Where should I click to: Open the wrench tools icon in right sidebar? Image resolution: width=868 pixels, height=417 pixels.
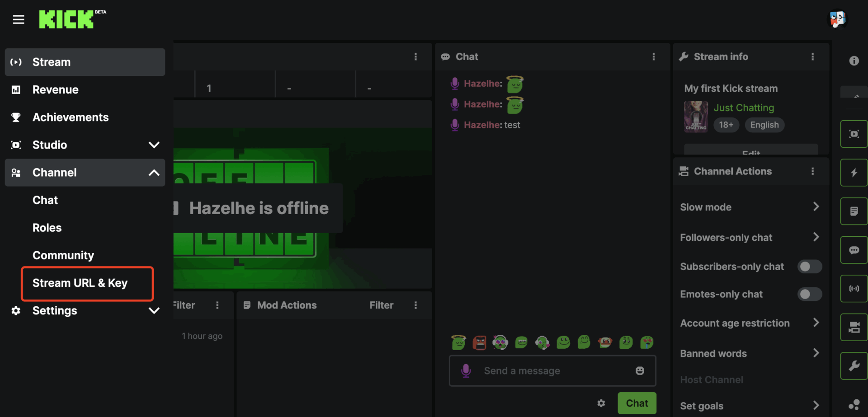[854, 365]
